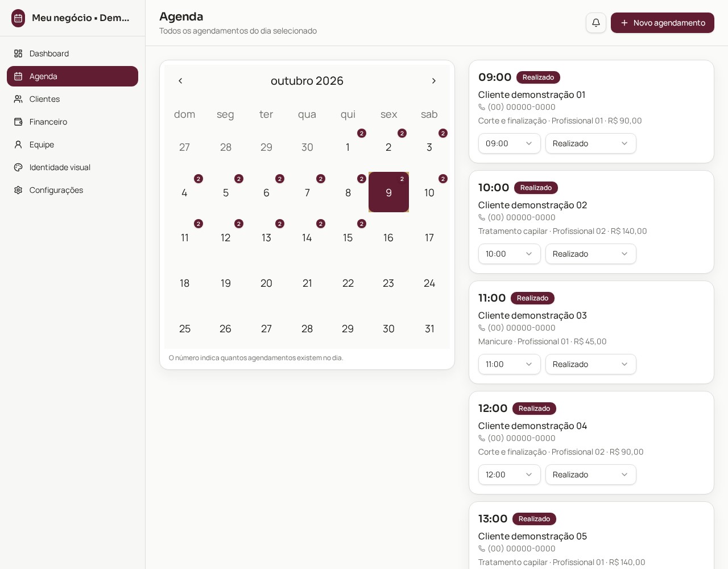Open the 11:00 time dropdown
Screen dimensions: 728x569
pyautogui.click(x=510, y=364)
